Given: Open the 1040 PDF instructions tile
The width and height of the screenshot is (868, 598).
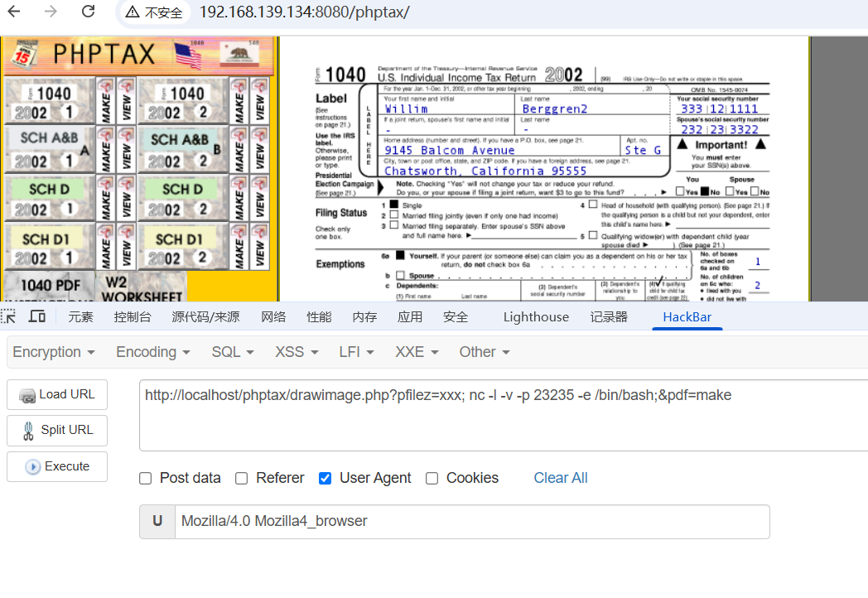Looking at the screenshot, I should [x=50, y=287].
